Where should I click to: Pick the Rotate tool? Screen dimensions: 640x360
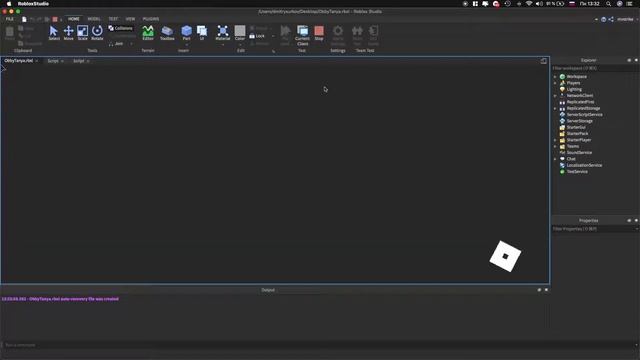tap(97, 33)
